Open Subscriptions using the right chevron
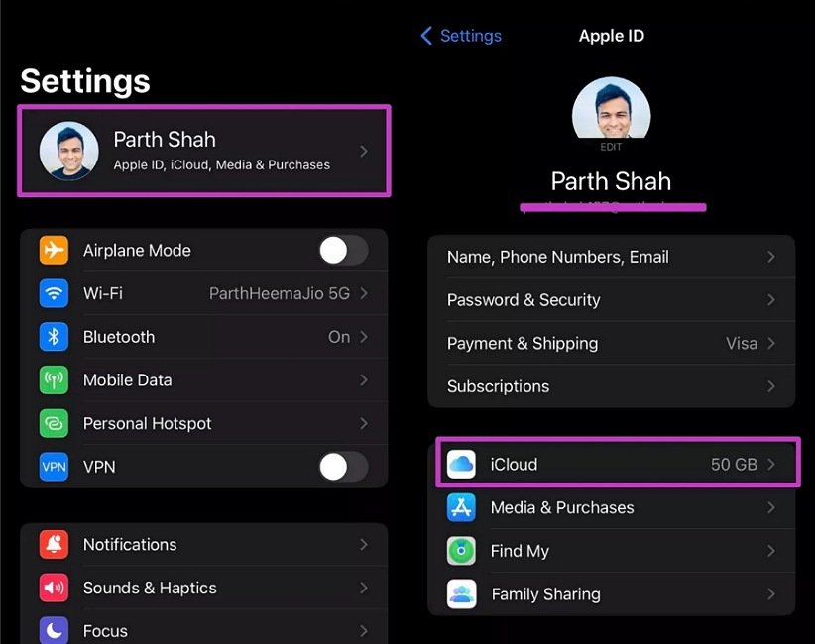 771,386
